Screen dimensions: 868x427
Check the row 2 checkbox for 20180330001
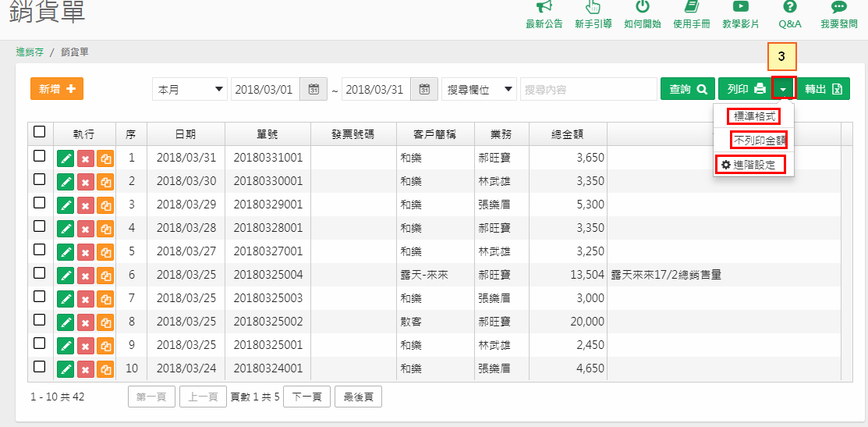pos(39,180)
